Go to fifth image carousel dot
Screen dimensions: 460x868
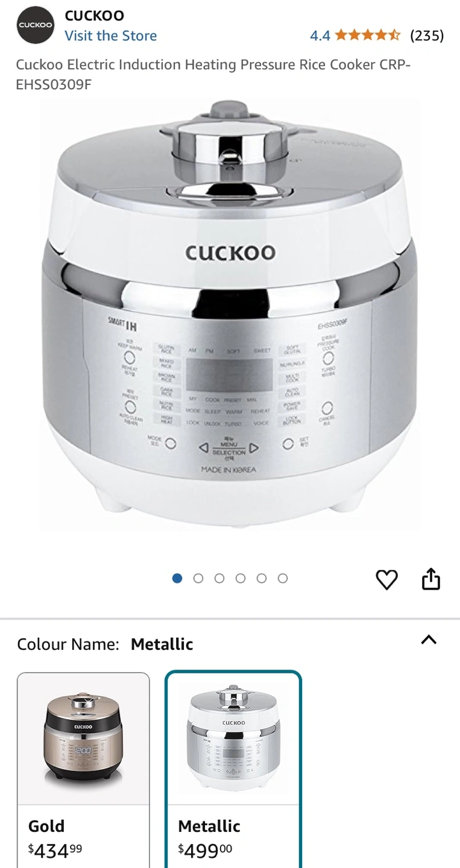tap(262, 578)
